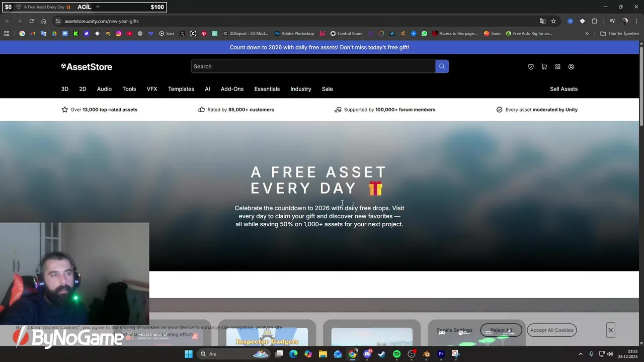Screen dimensions: 644x362
Task: Open the Instagram bookmark icon
Action: tap(119, 34)
